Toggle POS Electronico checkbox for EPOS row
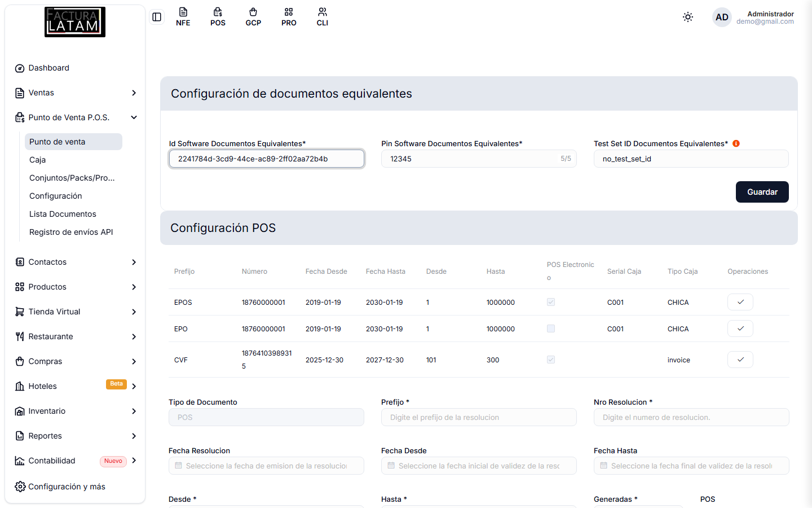The width and height of the screenshot is (812, 508). coord(551,302)
